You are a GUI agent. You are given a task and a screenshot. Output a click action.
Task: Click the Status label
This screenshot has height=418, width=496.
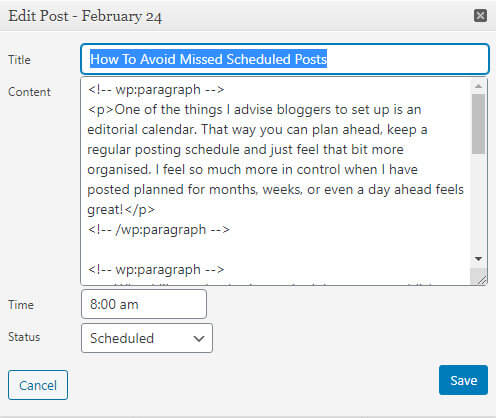pyautogui.click(x=24, y=337)
